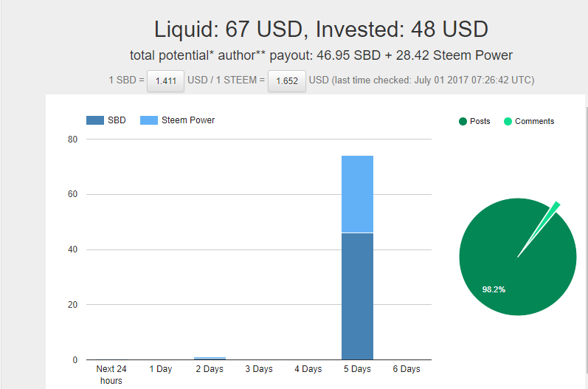
Task: Click the thin Comments pie slice
Action: coord(554,207)
